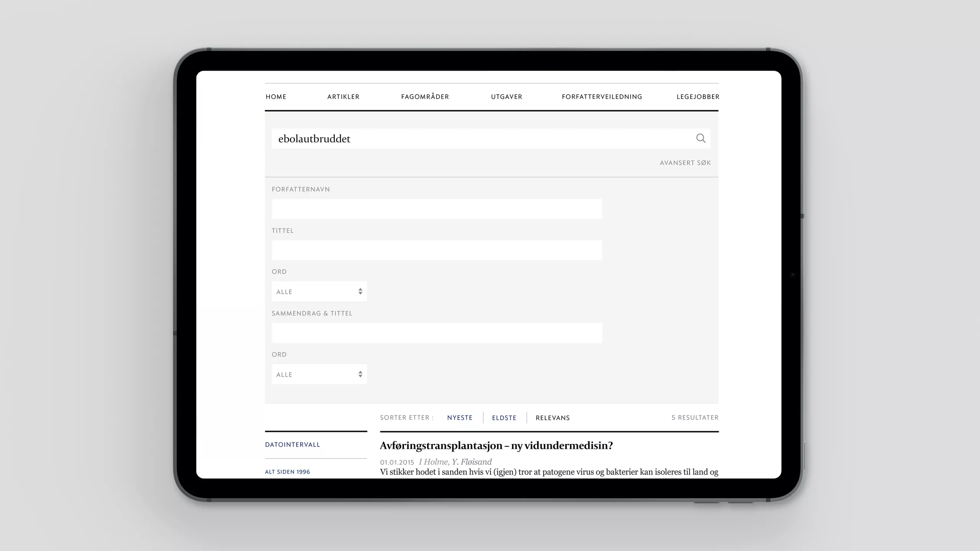Viewport: 980px width, 551px height.
Task: Click the magnifying glass search icon
Action: pyautogui.click(x=701, y=139)
